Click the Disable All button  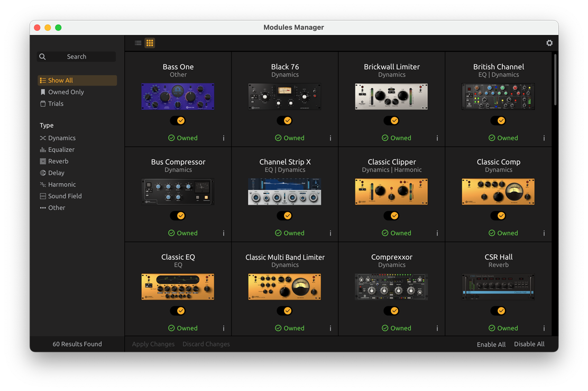(529, 344)
